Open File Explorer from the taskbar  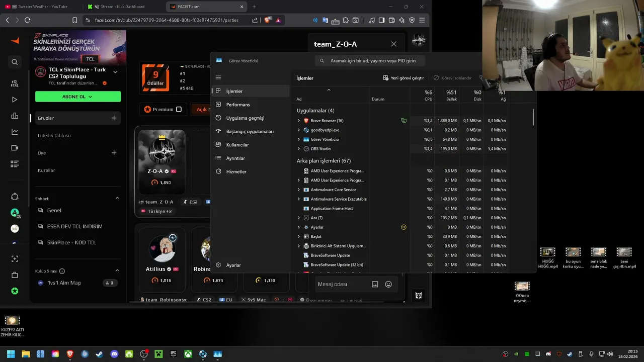(26, 354)
